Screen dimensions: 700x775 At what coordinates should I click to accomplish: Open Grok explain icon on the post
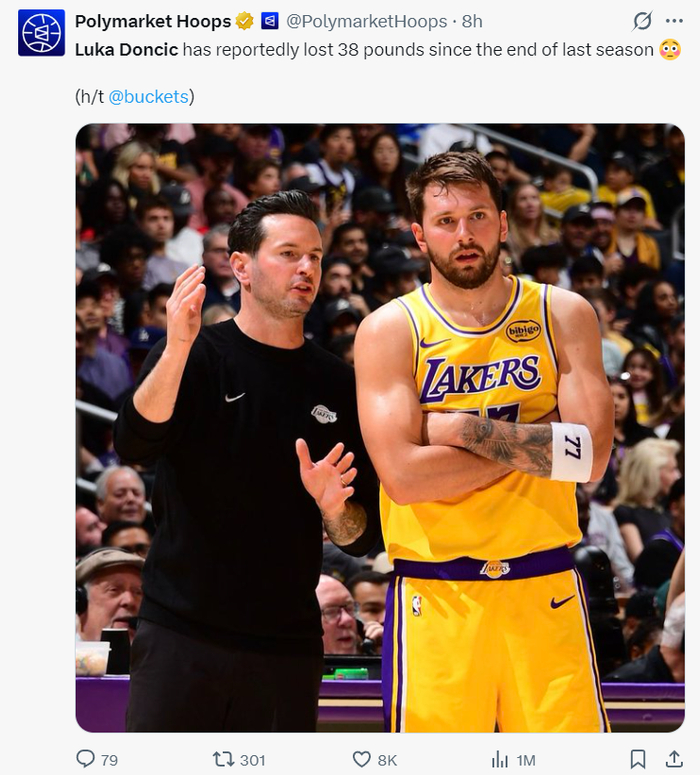[x=643, y=21]
